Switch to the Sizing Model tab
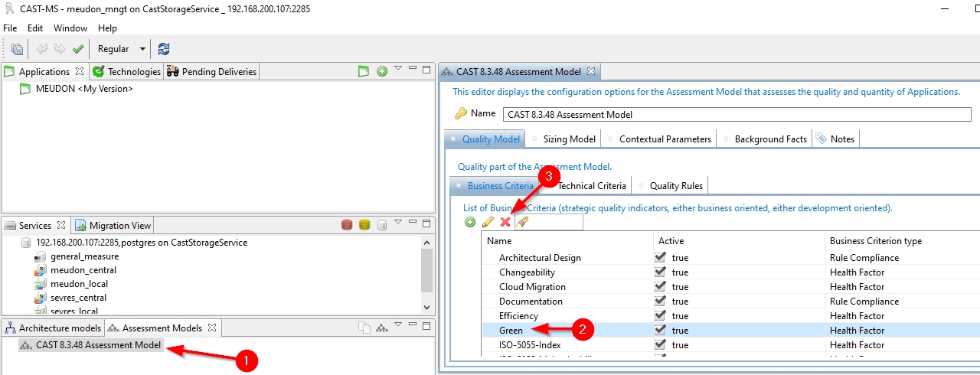This screenshot has height=375, width=980. coord(569,139)
